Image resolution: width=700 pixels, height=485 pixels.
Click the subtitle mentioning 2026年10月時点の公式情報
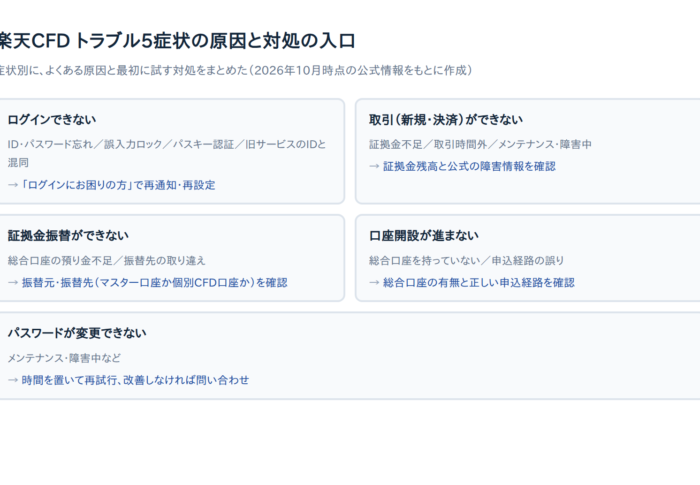click(236, 71)
